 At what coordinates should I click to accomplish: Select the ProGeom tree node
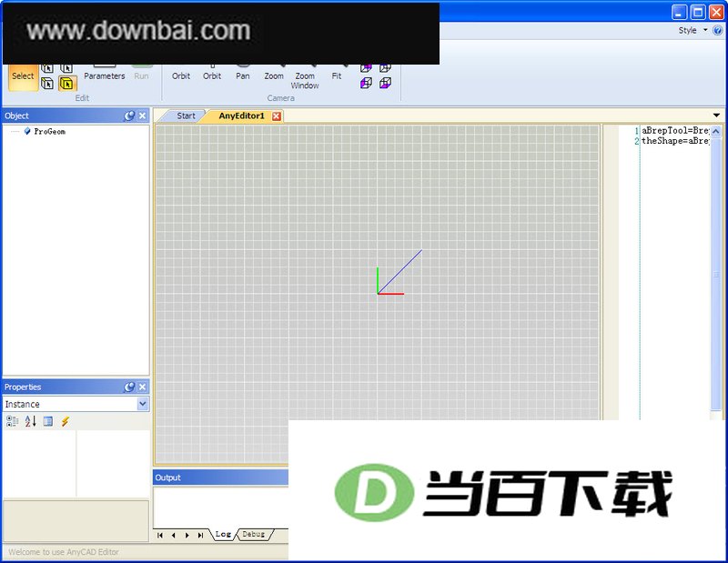[50, 132]
